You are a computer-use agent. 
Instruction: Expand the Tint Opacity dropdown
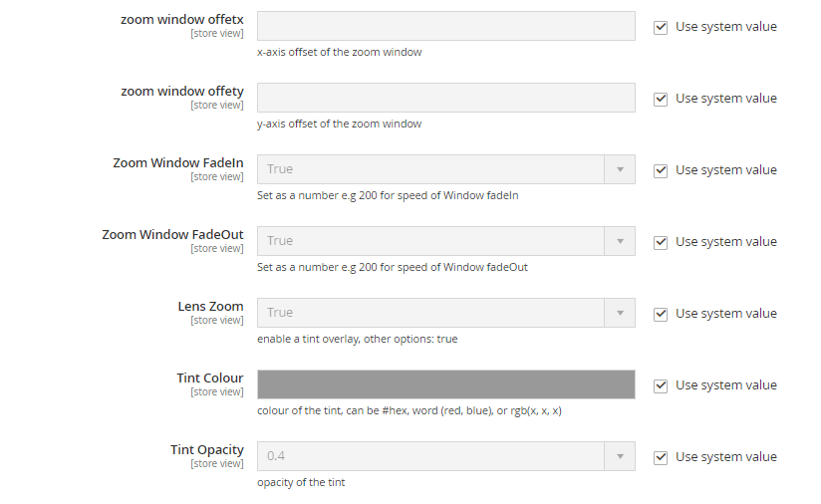[445, 456]
